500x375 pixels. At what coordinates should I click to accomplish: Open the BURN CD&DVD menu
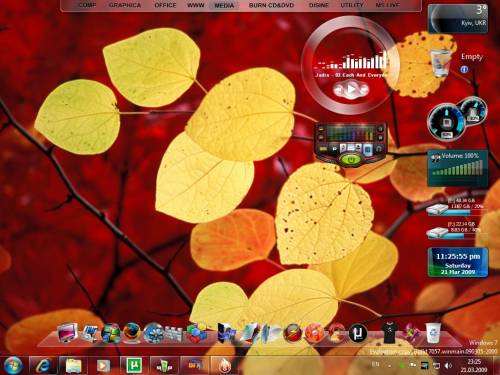click(x=271, y=5)
